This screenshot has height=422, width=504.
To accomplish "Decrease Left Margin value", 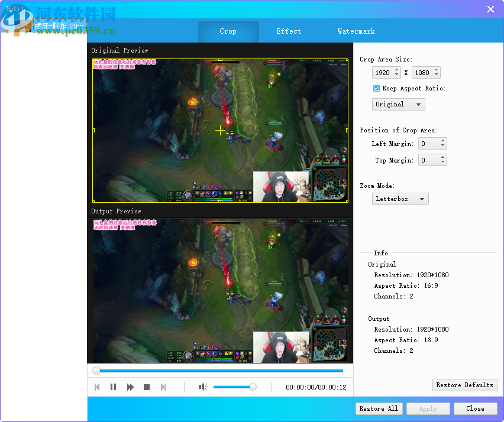I will pyautogui.click(x=442, y=146).
